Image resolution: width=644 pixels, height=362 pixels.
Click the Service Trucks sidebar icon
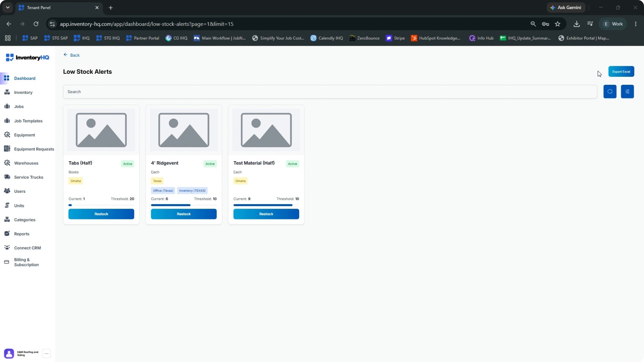tap(7, 177)
